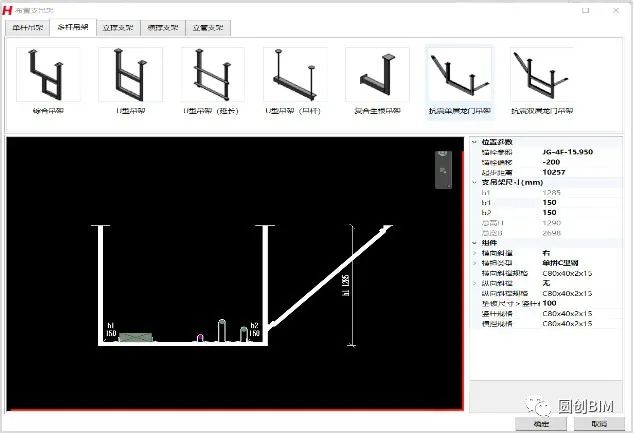This screenshot has height=435, width=634.
Task: Click the h1 1285 dimension in the preview
Action: click(x=346, y=285)
